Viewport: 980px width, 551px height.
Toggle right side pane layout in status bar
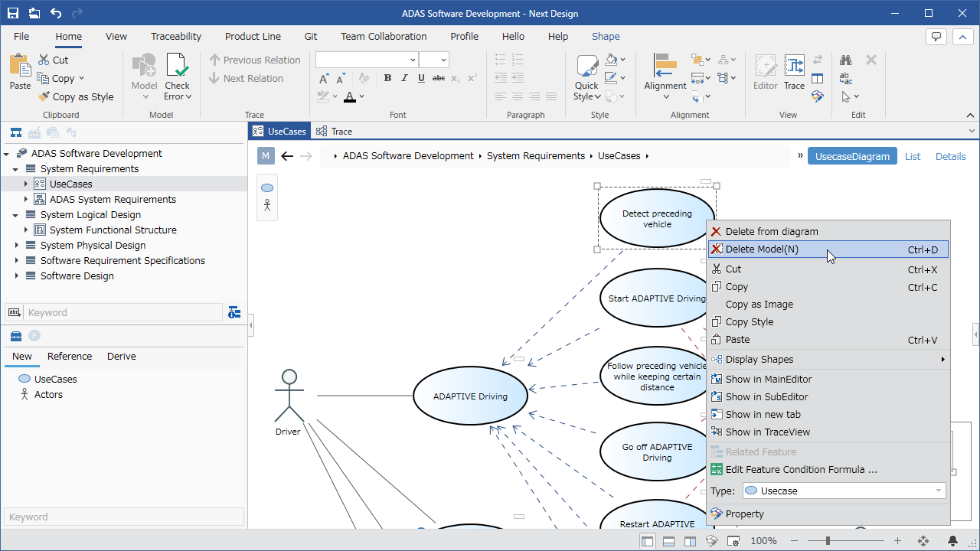[x=690, y=541]
